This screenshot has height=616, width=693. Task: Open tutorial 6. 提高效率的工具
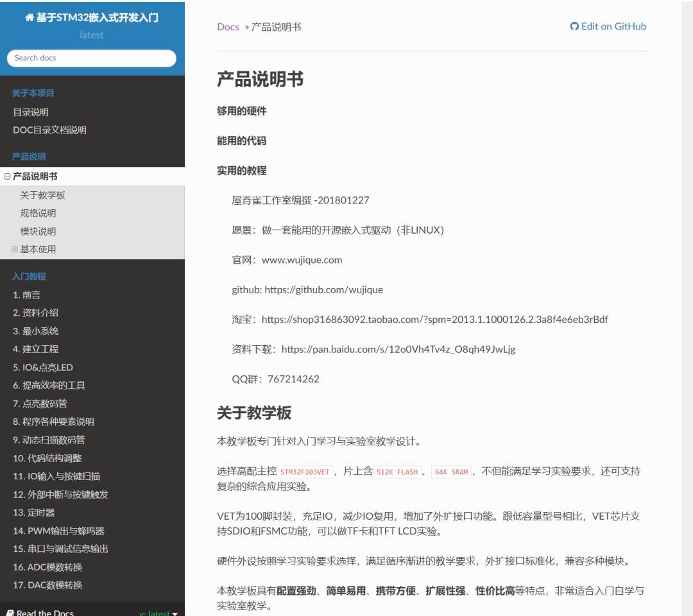click(x=49, y=386)
